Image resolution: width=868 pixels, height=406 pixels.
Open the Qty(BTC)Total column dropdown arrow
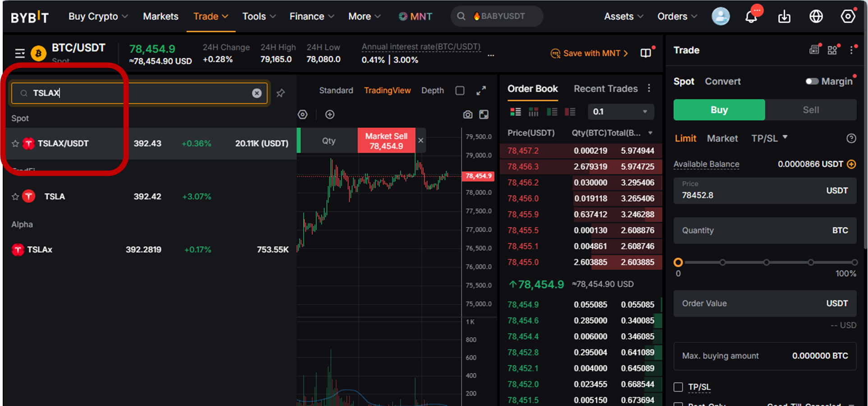(651, 133)
